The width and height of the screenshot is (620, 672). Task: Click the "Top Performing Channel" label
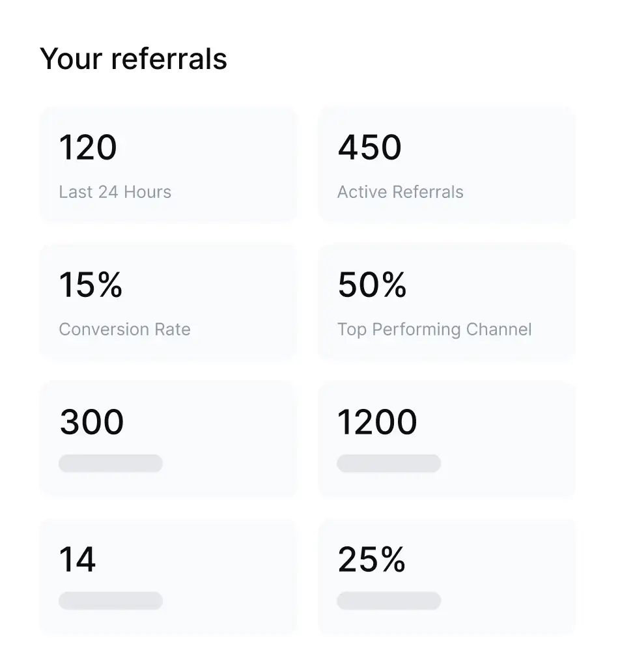point(434,329)
